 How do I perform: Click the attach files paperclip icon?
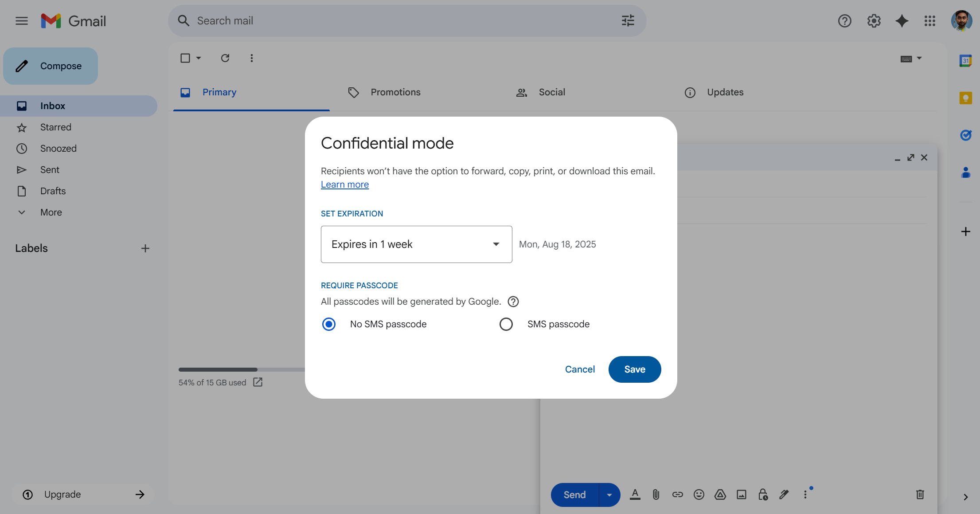point(656,494)
